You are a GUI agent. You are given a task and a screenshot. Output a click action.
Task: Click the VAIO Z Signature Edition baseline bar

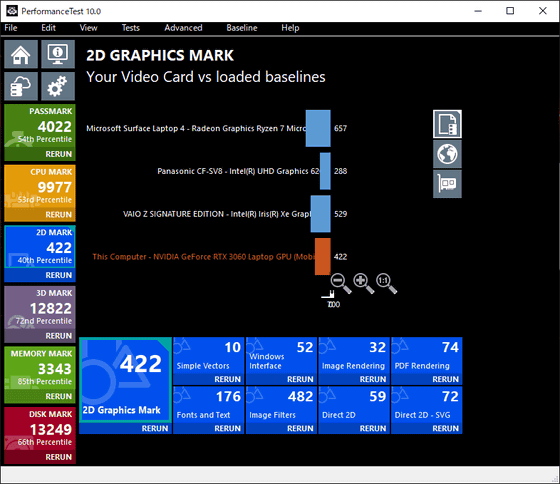click(x=320, y=214)
